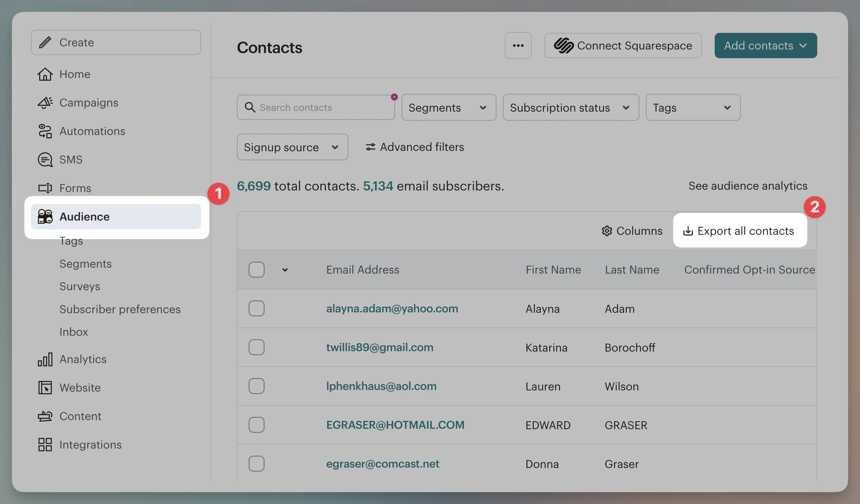Viewport: 860px width, 504px height.
Task: Open Home via house icon
Action: coord(45,74)
